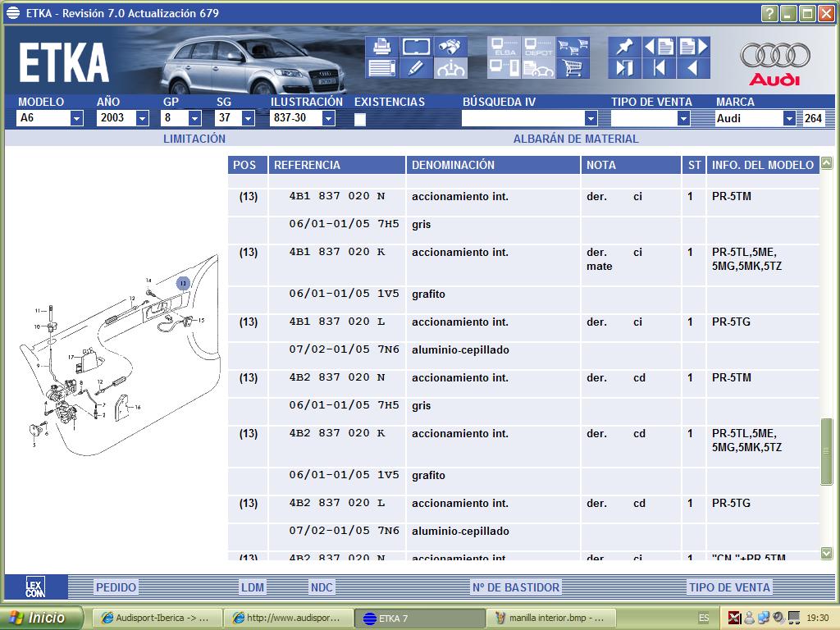Screen dimensions: 840x630
Task: Click the PEDIDO button
Action: coord(116,587)
